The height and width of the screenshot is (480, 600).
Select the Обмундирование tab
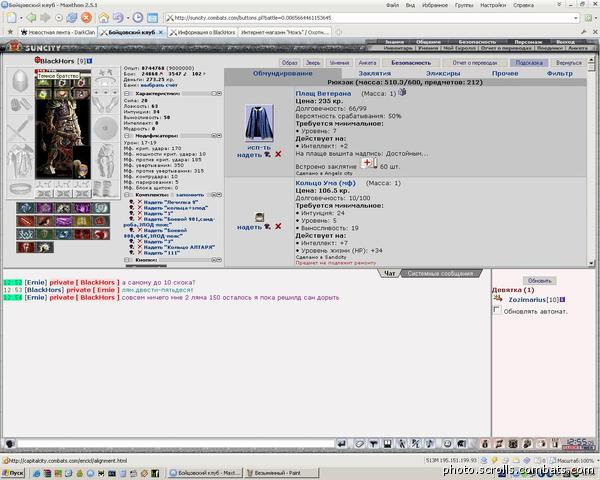282,73
